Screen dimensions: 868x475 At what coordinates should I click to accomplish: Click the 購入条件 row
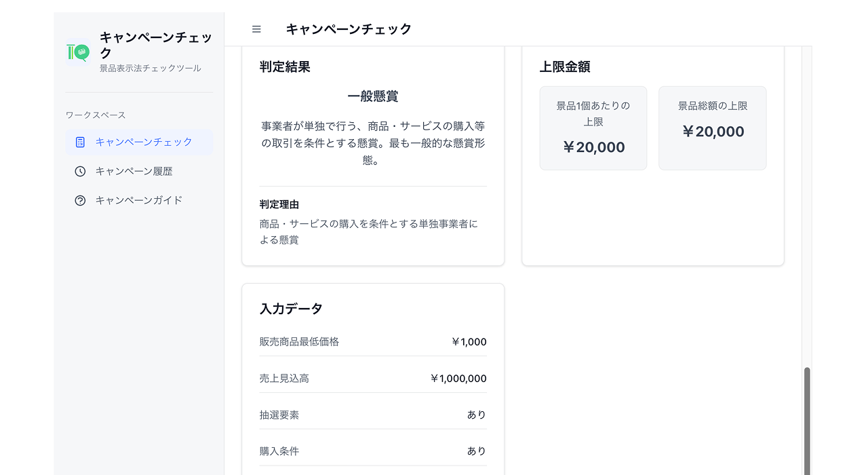(373, 451)
